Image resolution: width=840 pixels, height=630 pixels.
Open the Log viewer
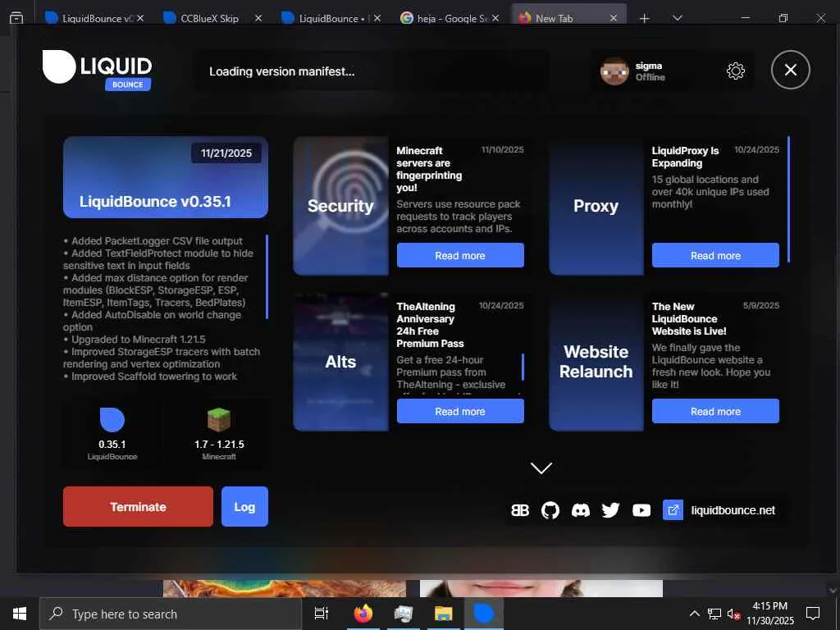coord(244,506)
